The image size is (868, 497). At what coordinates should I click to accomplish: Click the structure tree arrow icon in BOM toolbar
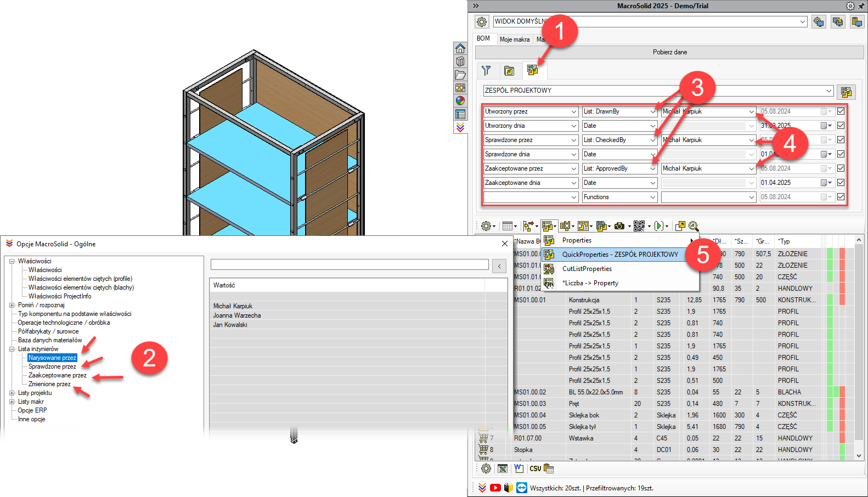pos(528,226)
